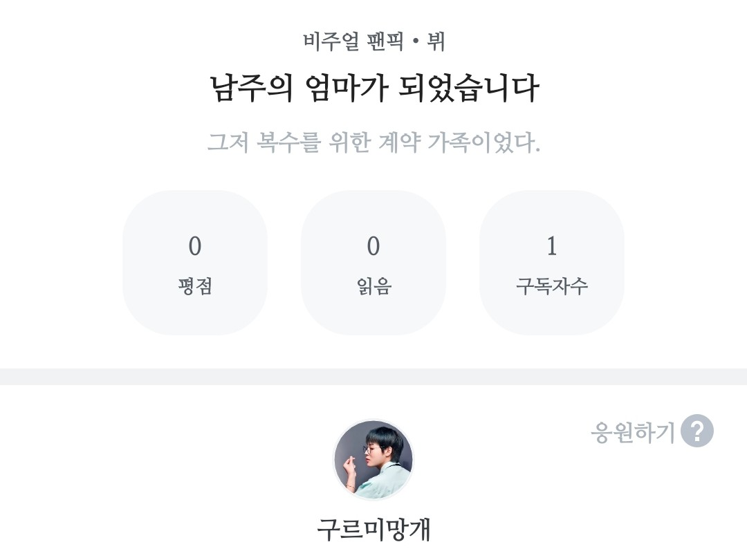The height and width of the screenshot is (560, 747).
Task: Click the dot separator before 뷔
Action: [415, 42]
